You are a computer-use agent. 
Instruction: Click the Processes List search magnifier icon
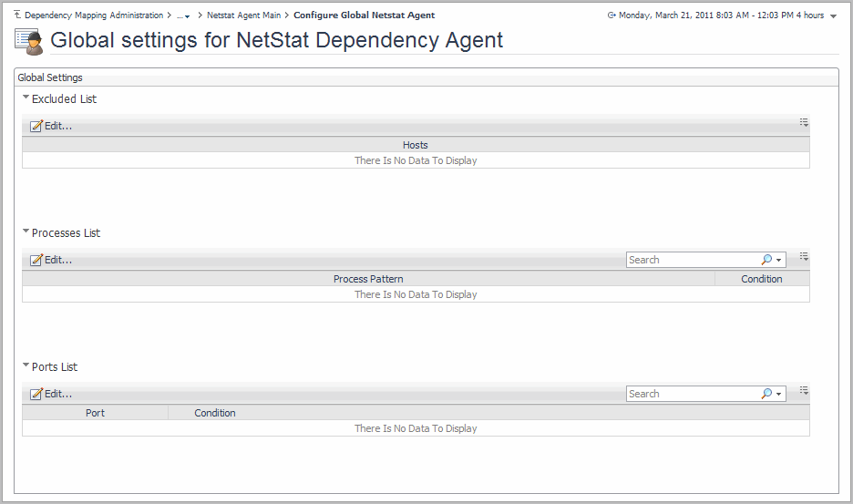pyautogui.click(x=767, y=260)
